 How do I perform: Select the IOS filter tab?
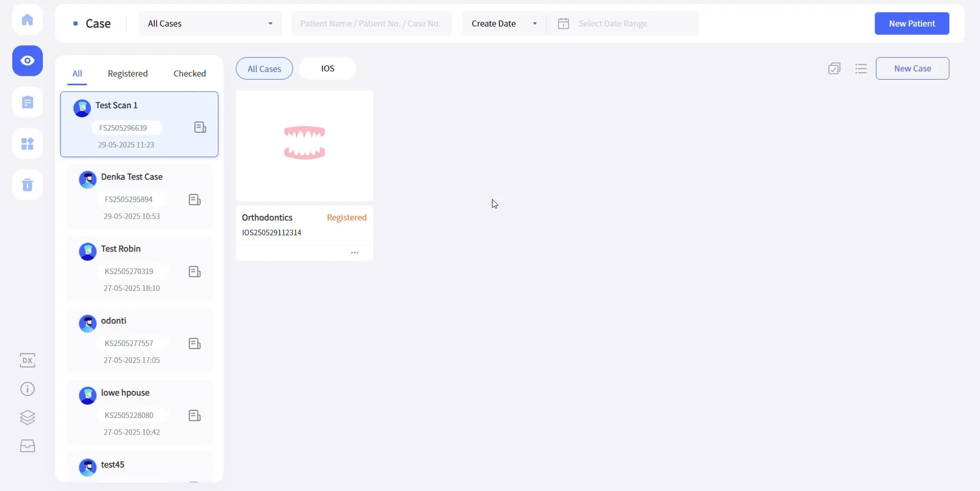pos(327,69)
